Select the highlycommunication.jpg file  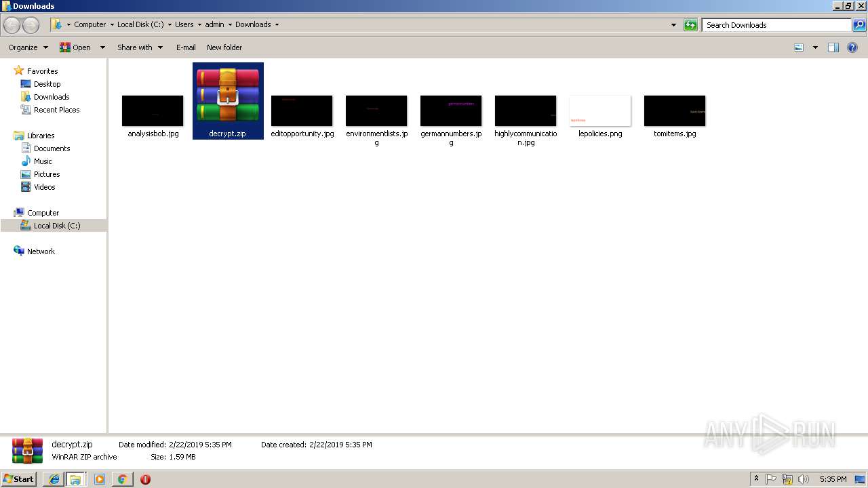point(526,121)
